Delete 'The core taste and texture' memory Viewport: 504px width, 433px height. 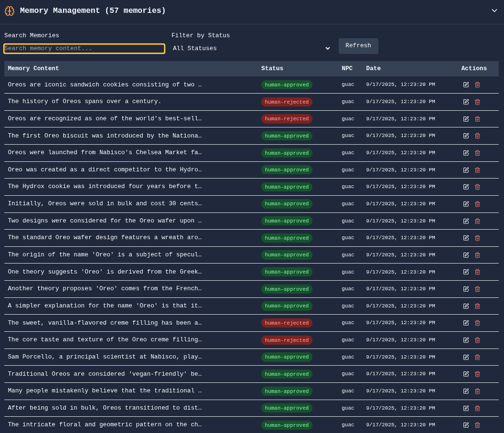(x=477, y=340)
